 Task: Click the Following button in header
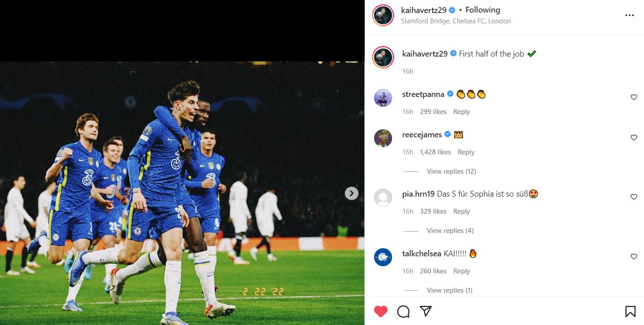click(482, 10)
